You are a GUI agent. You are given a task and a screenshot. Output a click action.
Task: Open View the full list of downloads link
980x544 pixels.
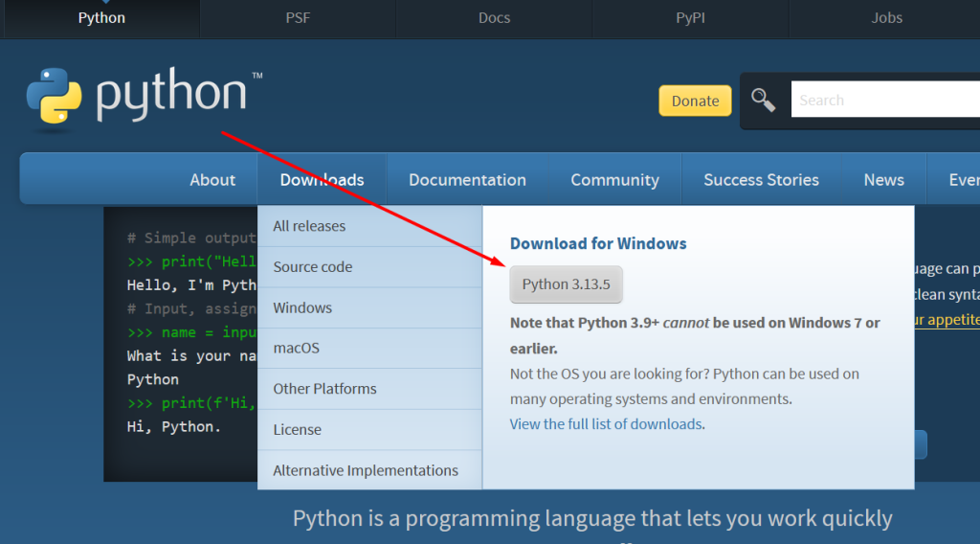point(606,424)
